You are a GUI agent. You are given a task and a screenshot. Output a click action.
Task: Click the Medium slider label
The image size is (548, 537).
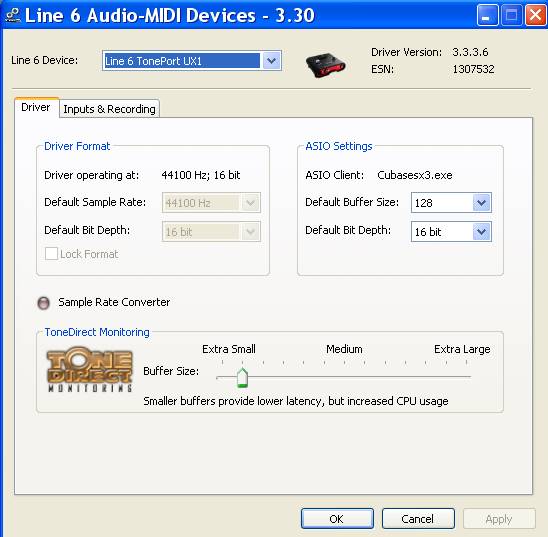[344, 349]
